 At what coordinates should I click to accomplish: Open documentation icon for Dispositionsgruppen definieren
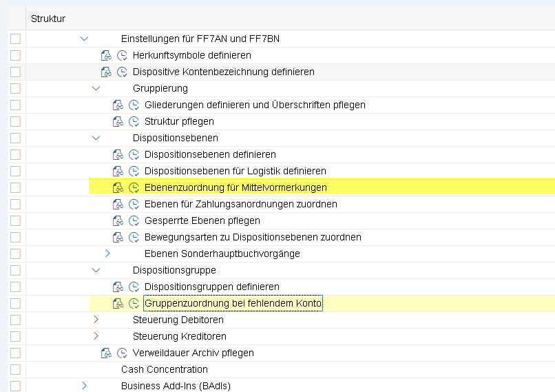(118, 287)
